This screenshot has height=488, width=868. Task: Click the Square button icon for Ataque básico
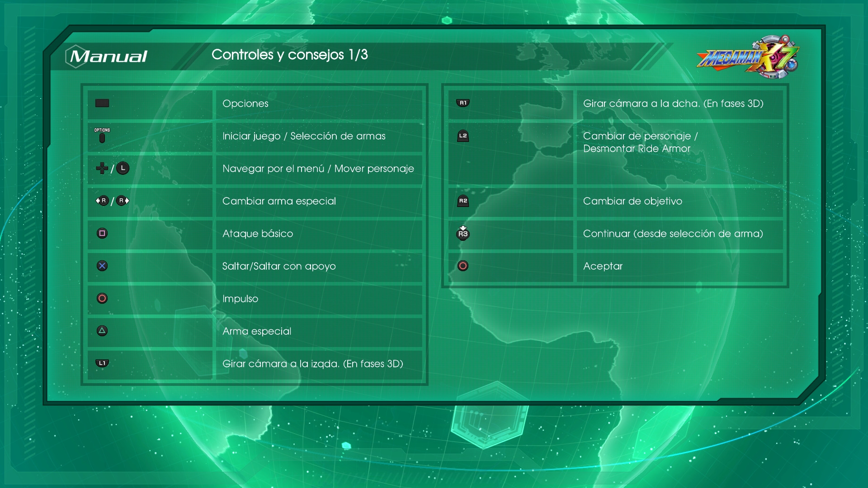(102, 233)
